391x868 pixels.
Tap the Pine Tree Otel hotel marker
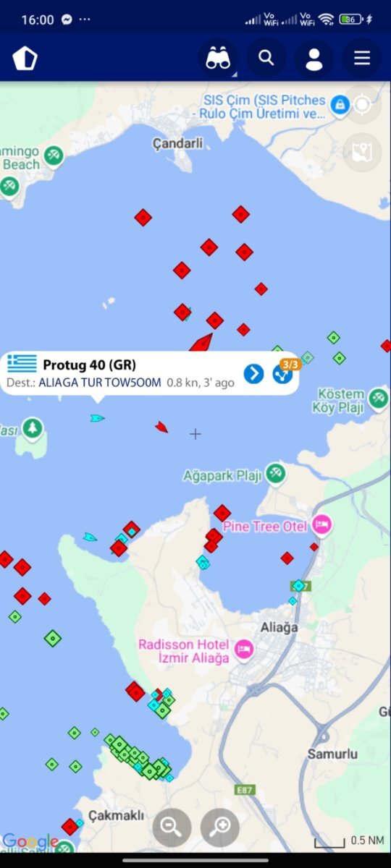pos(322,525)
